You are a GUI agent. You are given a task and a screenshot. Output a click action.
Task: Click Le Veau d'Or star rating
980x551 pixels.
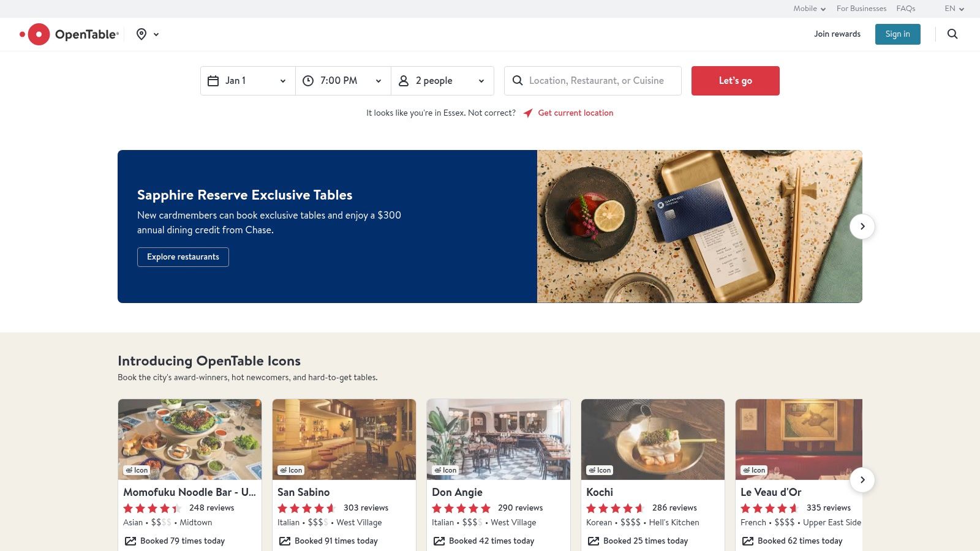[x=770, y=508]
